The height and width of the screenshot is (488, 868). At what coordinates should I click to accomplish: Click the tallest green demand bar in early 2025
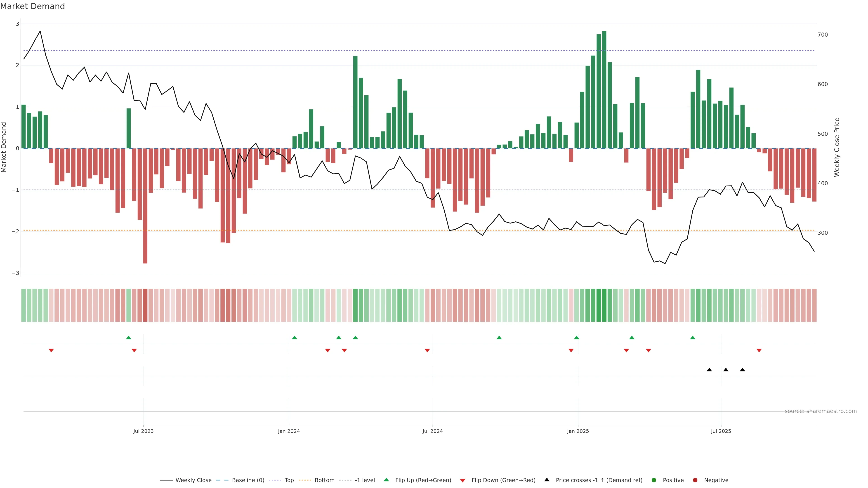click(x=604, y=90)
